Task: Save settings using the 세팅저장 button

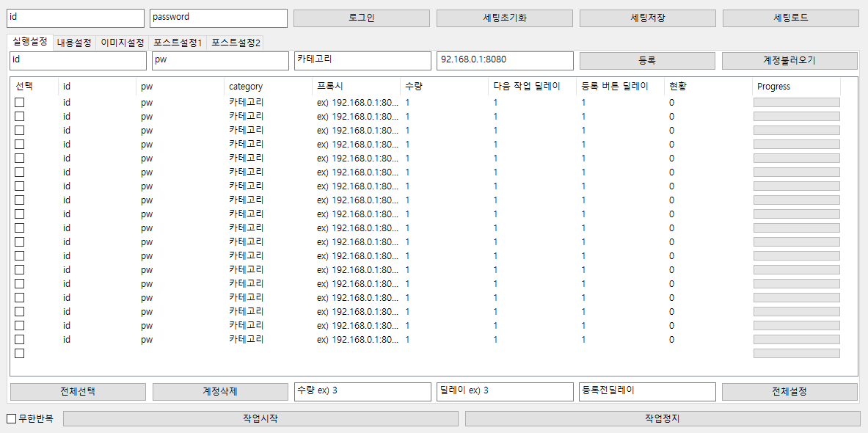Action: coord(647,18)
